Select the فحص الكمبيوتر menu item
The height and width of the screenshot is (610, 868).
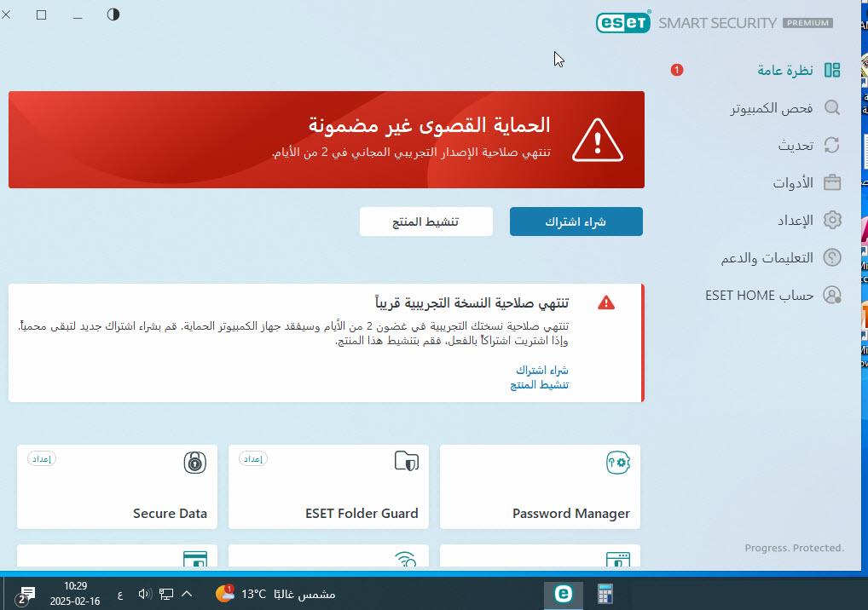coord(771,107)
